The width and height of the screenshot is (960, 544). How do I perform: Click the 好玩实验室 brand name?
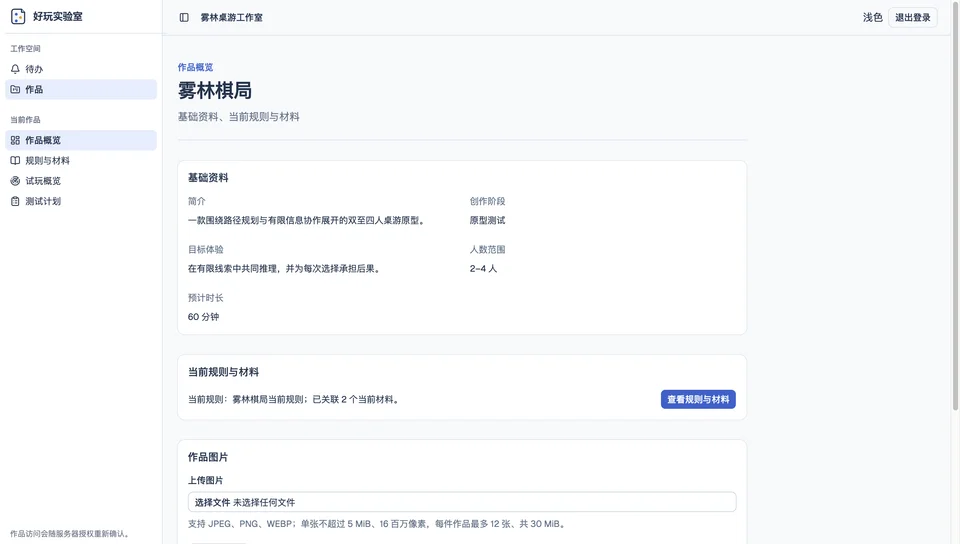pos(58,17)
